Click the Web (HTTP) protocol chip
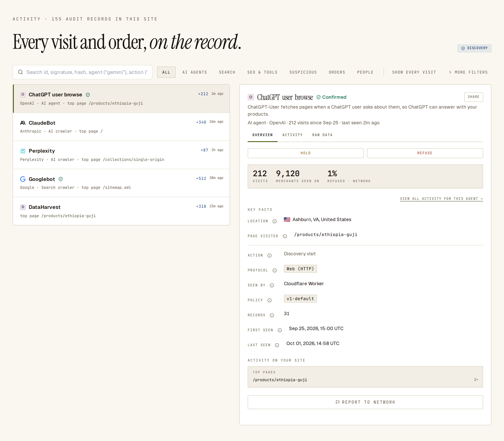This screenshot has width=504, height=441. 300,269
